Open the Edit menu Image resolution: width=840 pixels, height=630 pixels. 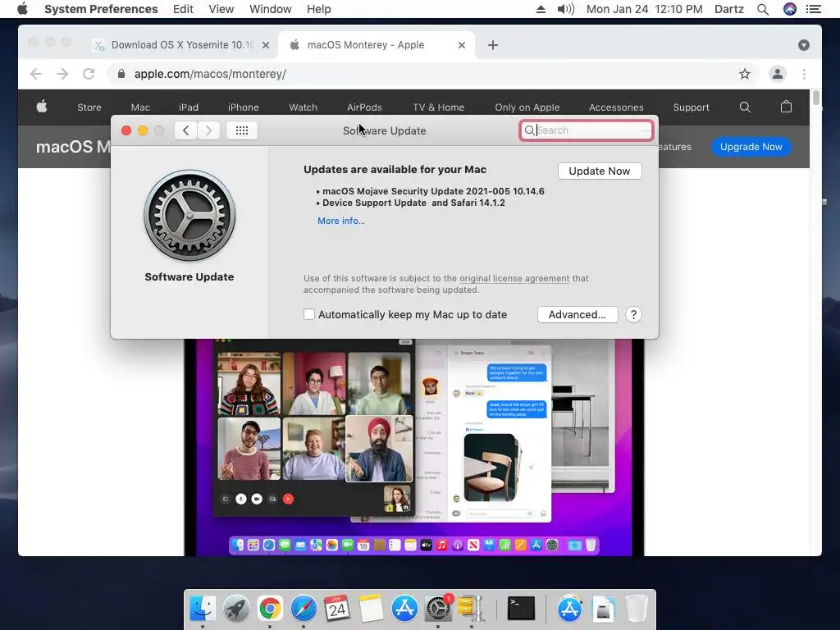tap(183, 9)
